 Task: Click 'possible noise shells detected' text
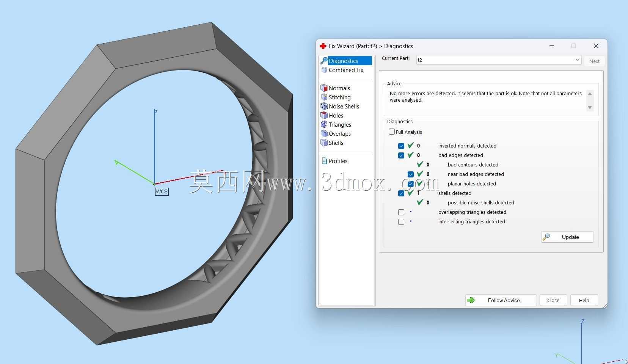[x=481, y=203]
